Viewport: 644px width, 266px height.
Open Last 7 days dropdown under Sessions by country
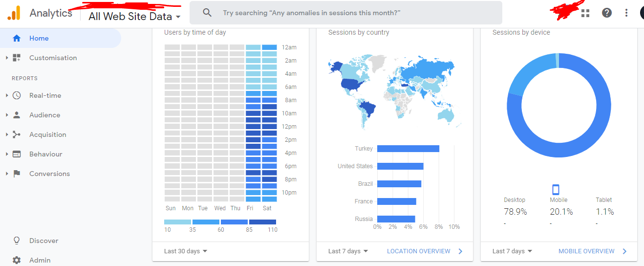point(348,251)
